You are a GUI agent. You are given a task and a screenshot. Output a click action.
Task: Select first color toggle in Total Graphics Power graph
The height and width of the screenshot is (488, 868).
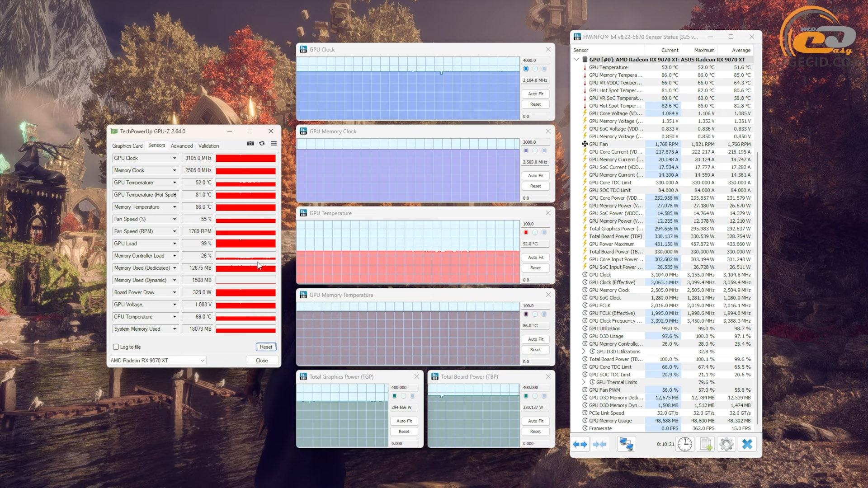(x=395, y=396)
